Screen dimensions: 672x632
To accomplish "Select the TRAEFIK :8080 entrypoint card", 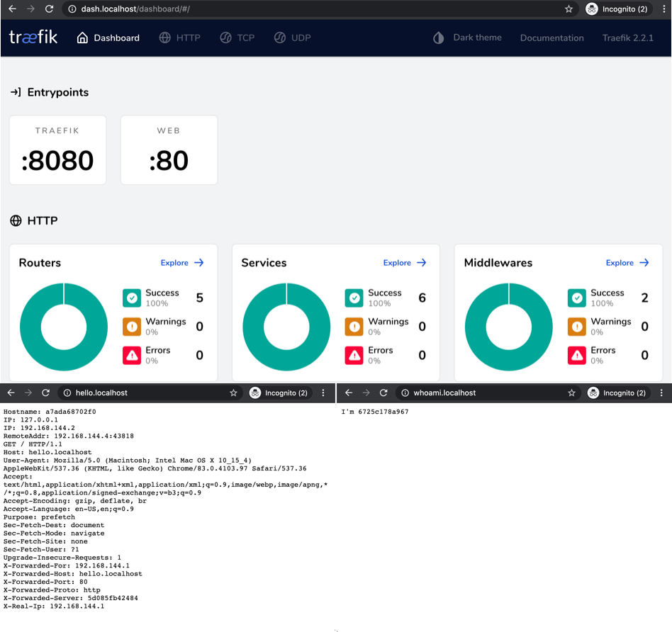I will pos(57,150).
